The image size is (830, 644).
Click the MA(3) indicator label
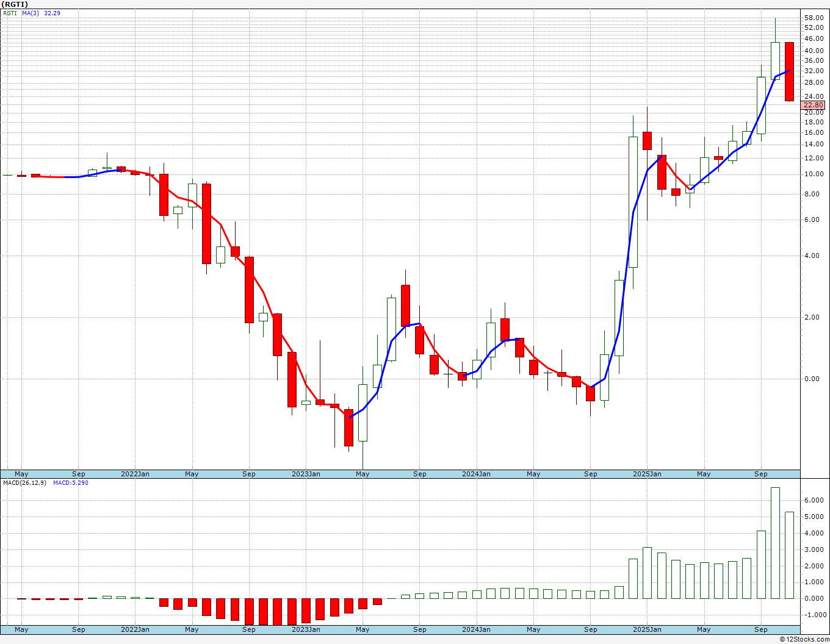coord(31,13)
